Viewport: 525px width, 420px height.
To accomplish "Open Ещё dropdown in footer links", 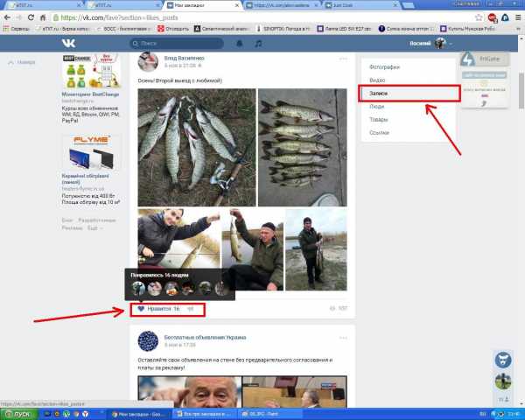I will 95,228.
